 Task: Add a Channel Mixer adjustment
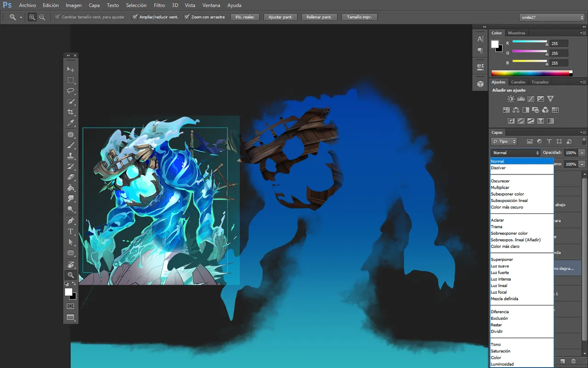[545, 110]
